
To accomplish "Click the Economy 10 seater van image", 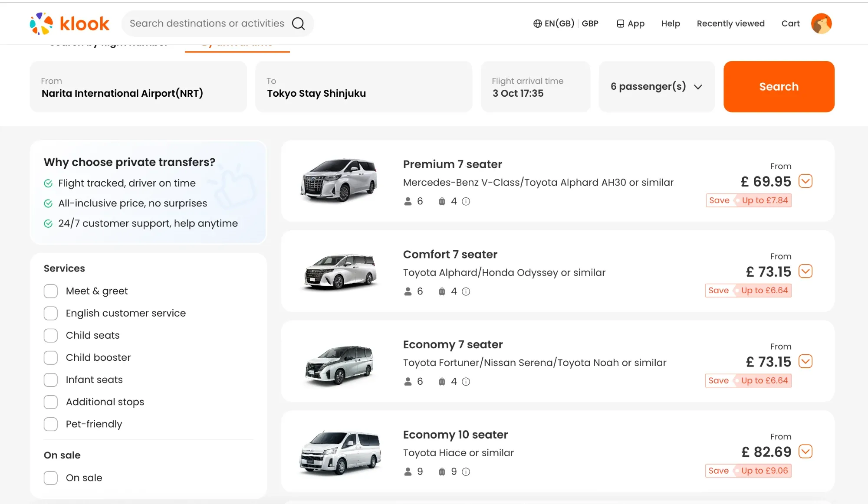I will point(340,453).
